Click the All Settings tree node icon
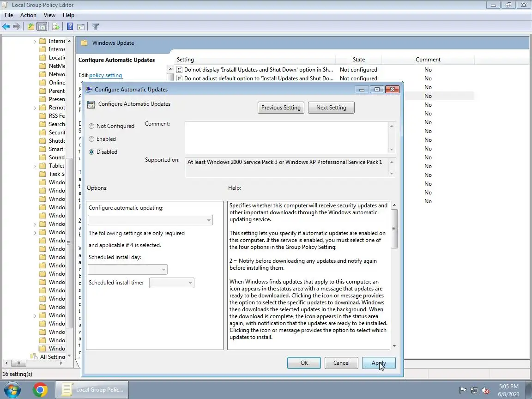532x399 pixels. [34, 357]
